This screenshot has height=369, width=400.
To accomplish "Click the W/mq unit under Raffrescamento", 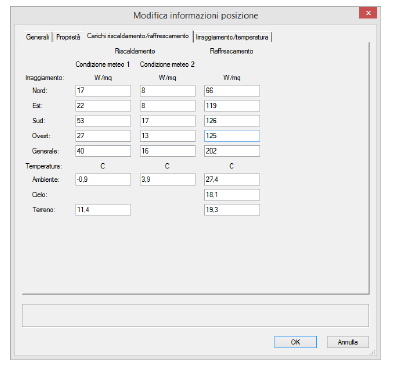I will pos(232,78).
